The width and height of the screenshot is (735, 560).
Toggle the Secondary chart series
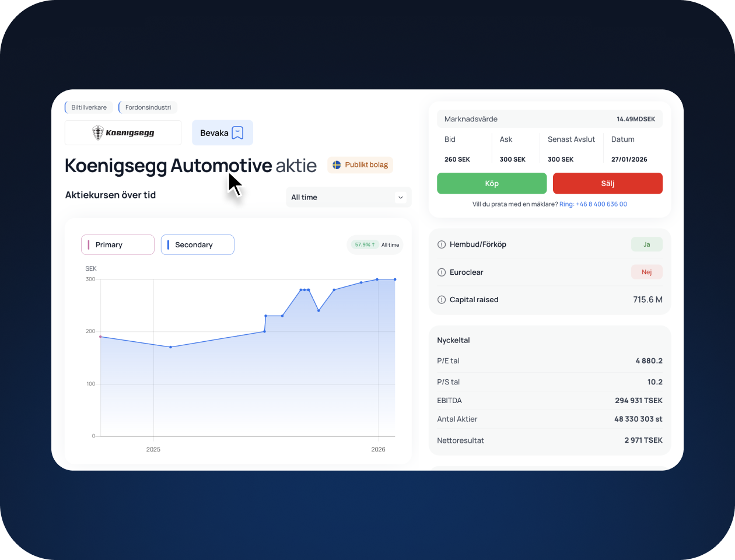click(197, 245)
